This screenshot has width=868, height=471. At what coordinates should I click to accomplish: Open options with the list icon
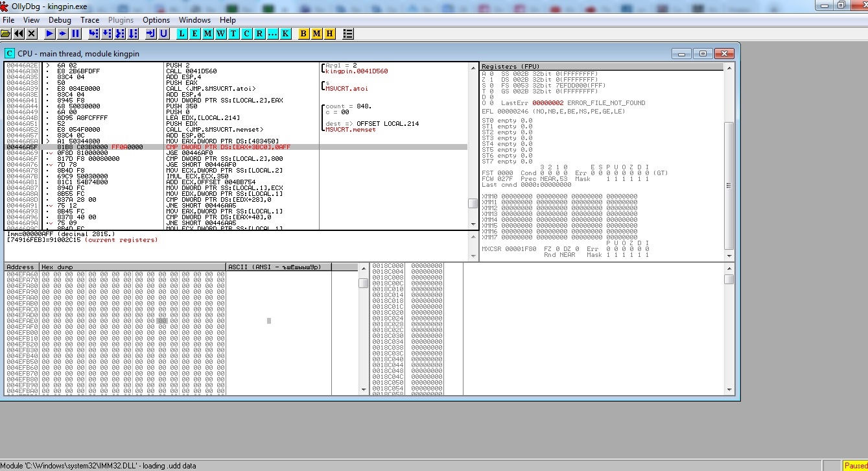[x=348, y=33]
